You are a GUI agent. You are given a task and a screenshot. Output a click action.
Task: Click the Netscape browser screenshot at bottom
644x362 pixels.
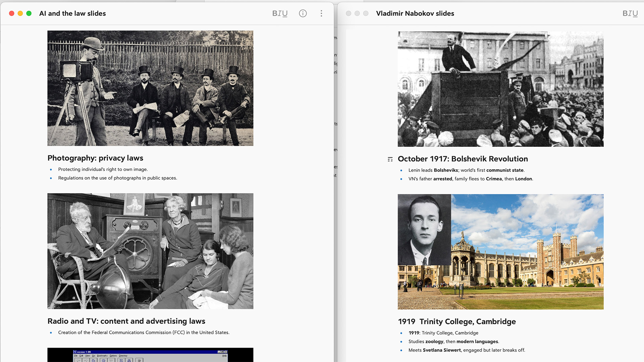click(x=150, y=355)
